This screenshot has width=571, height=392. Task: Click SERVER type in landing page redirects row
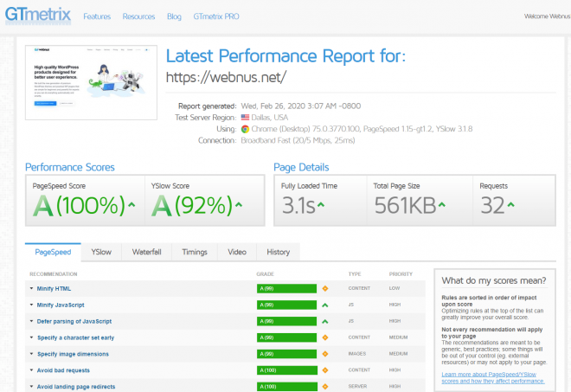[x=357, y=386]
